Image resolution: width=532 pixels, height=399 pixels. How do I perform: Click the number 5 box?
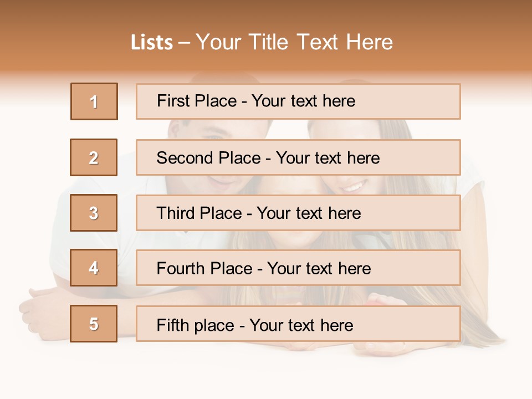pos(94,324)
